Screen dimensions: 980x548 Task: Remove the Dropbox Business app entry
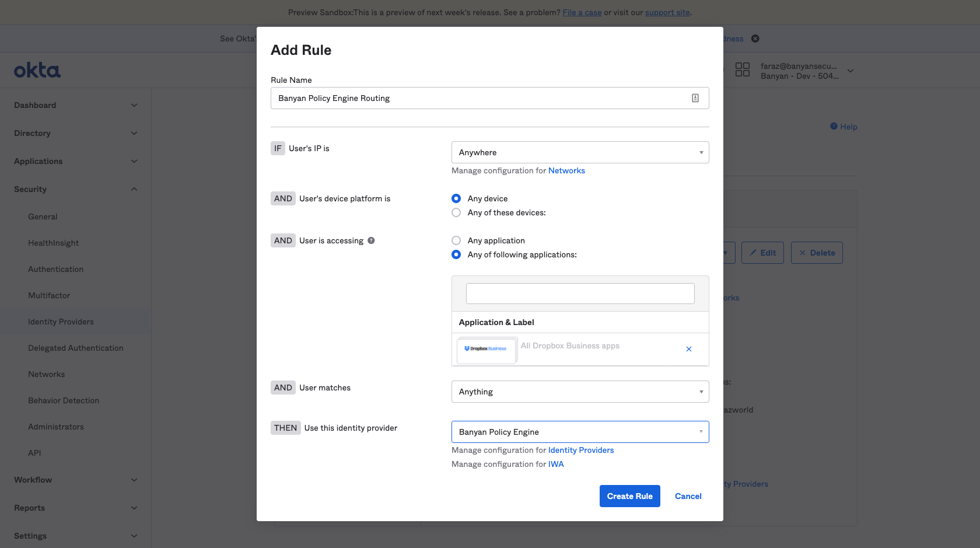coord(689,349)
